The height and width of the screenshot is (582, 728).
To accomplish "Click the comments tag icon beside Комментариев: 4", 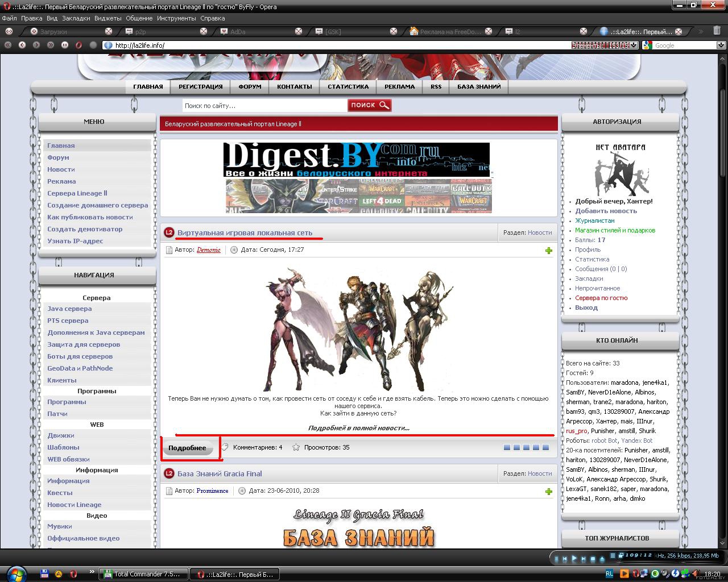I will pyautogui.click(x=225, y=447).
